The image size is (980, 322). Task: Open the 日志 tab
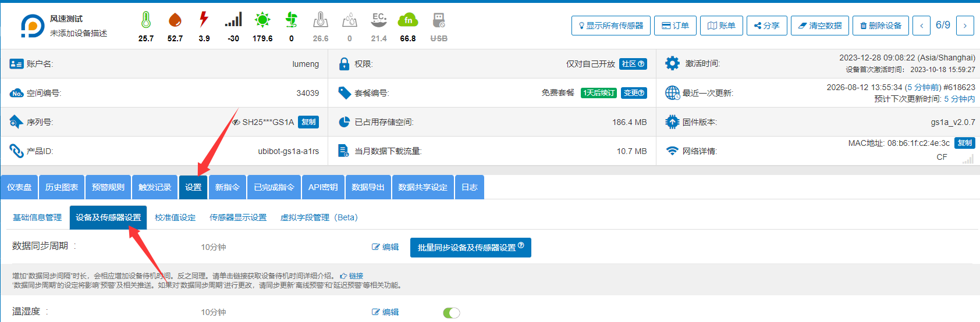pos(470,187)
